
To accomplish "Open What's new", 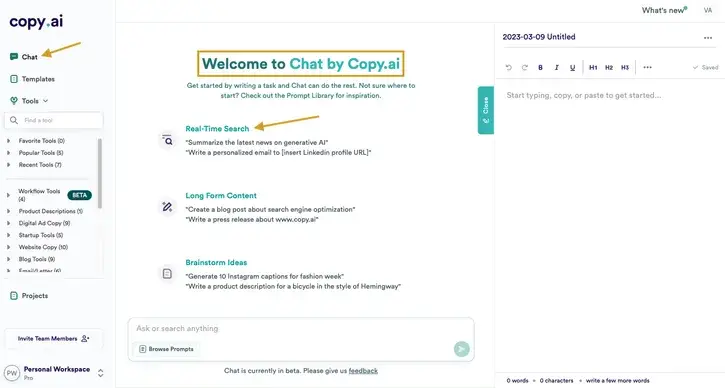I will coord(664,10).
